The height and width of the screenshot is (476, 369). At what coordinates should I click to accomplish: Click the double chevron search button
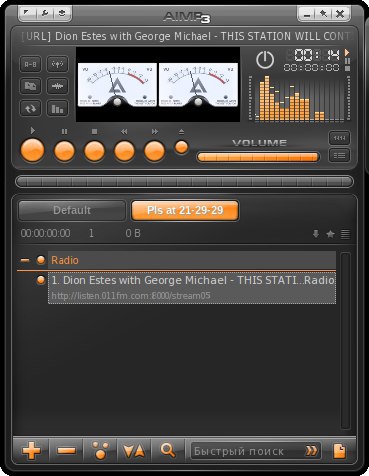point(311,451)
